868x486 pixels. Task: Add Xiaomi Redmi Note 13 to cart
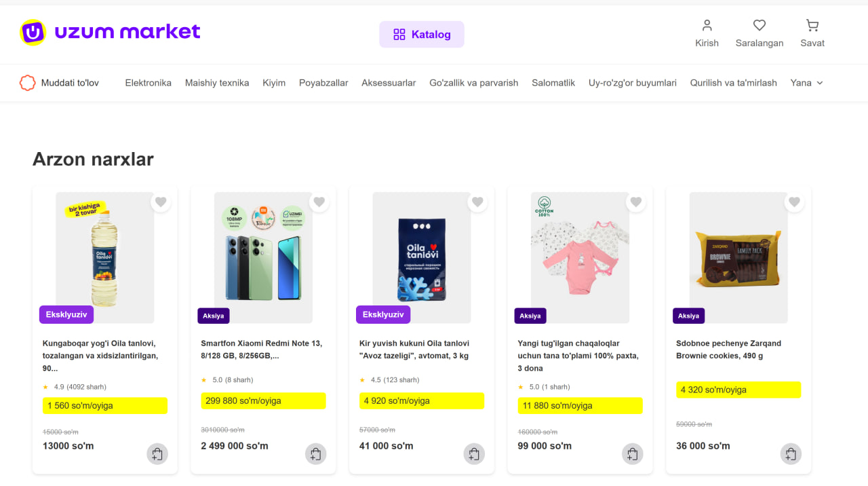point(315,454)
